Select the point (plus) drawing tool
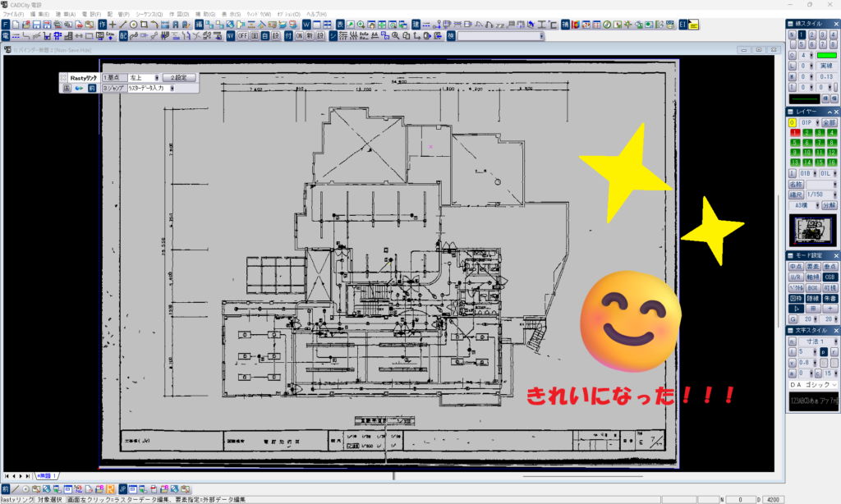The width and height of the screenshot is (841, 504). tap(113, 25)
